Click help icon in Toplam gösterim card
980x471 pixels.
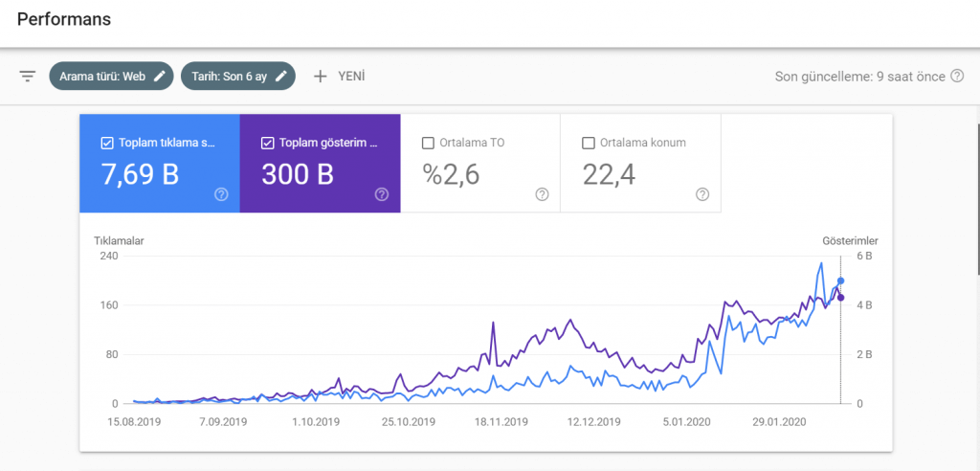click(x=382, y=194)
